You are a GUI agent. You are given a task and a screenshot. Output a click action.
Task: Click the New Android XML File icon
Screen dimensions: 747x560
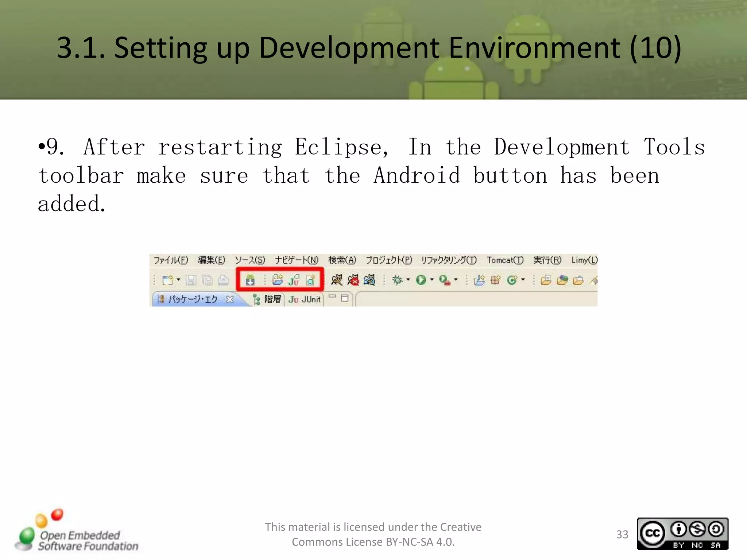(310, 280)
